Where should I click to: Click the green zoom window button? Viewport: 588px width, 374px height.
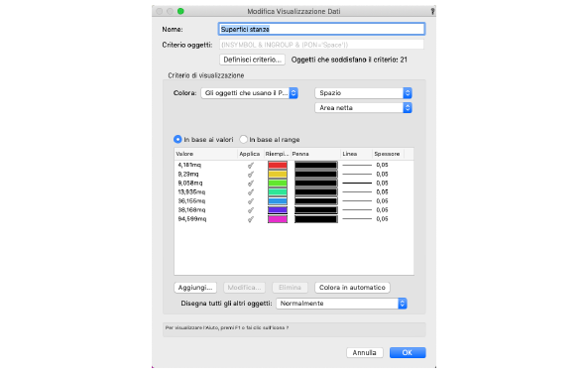(180, 11)
